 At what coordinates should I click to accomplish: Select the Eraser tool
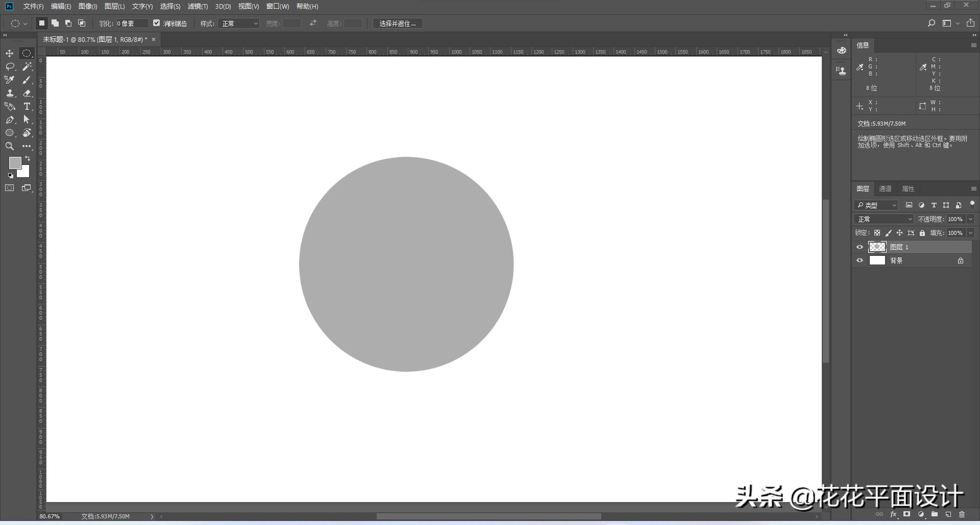pyautogui.click(x=27, y=93)
